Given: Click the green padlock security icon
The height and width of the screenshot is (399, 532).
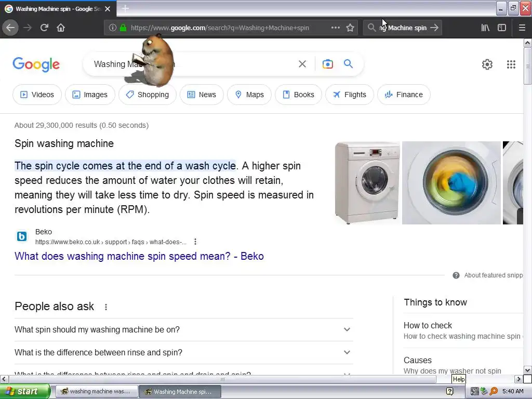Looking at the screenshot, I should point(123,28).
